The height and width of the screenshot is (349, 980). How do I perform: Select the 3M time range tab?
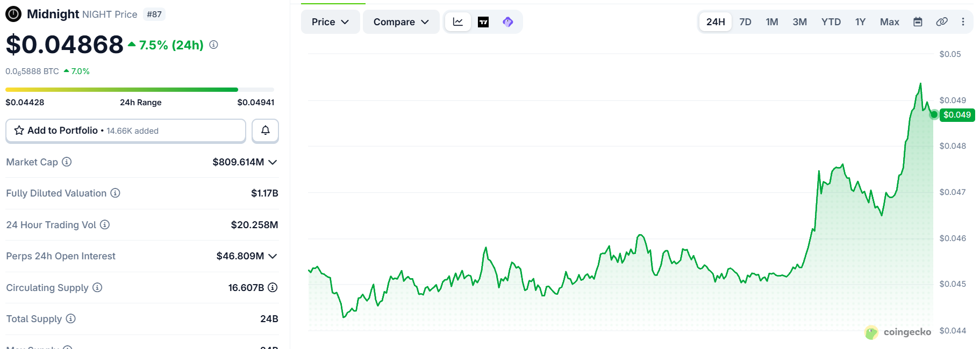pos(800,22)
